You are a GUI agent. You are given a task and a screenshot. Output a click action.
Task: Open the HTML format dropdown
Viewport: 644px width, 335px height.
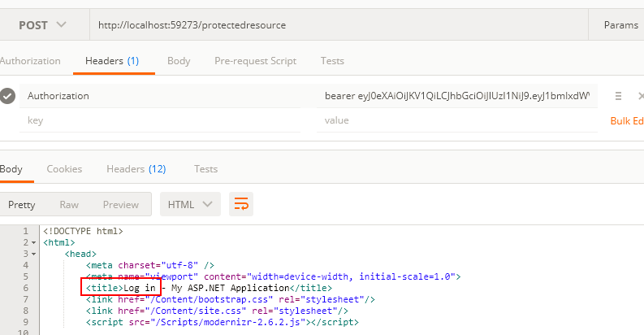point(190,204)
